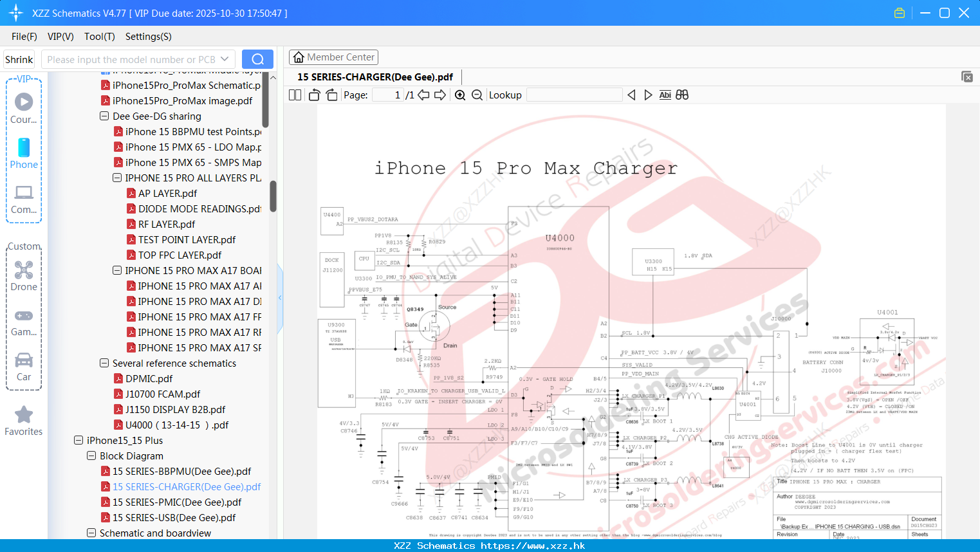This screenshot has height=552, width=980.
Task: Open TOP FPC LAYER.pdf
Action: (x=174, y=255)
